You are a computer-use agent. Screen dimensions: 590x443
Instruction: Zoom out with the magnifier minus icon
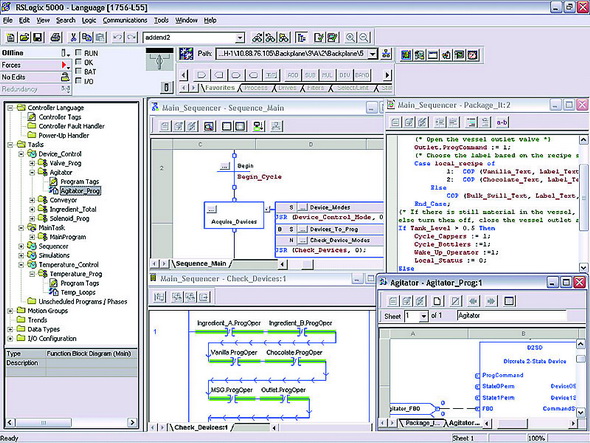pyautogui.click(x=363, y=37)
